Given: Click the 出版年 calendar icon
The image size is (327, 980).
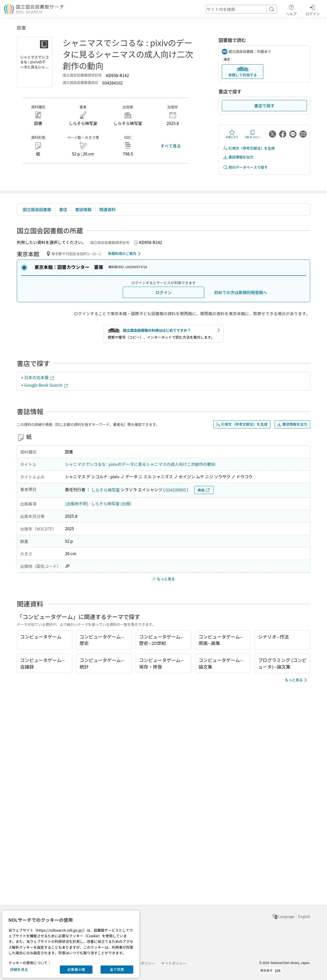Looking at the screenshot, I should 172,115.
